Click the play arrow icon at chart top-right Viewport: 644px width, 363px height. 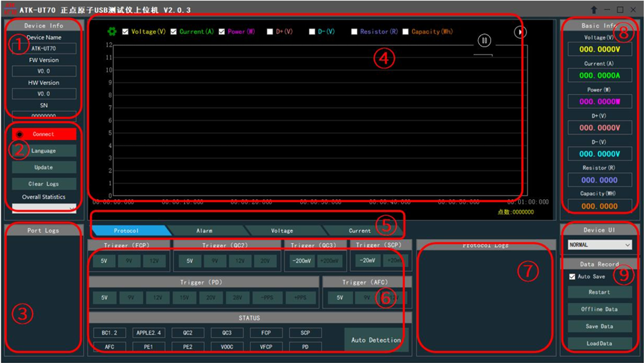point(520,31)
